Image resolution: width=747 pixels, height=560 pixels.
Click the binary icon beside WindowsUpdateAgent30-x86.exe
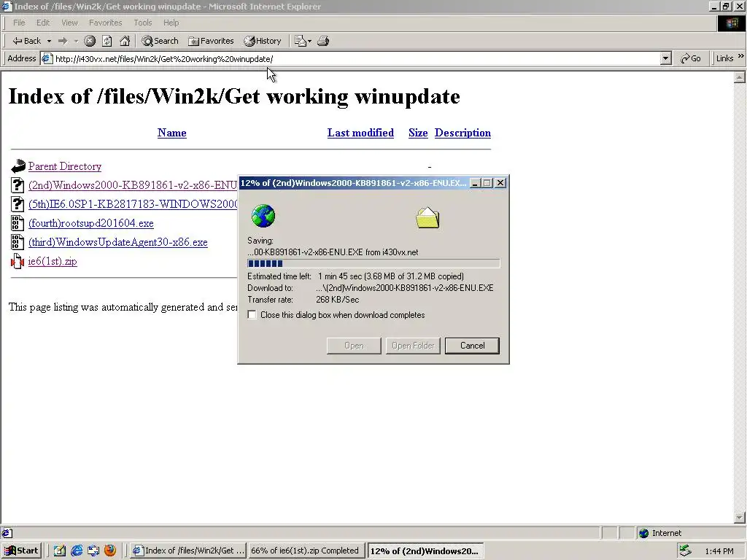[x=18, y=242]
